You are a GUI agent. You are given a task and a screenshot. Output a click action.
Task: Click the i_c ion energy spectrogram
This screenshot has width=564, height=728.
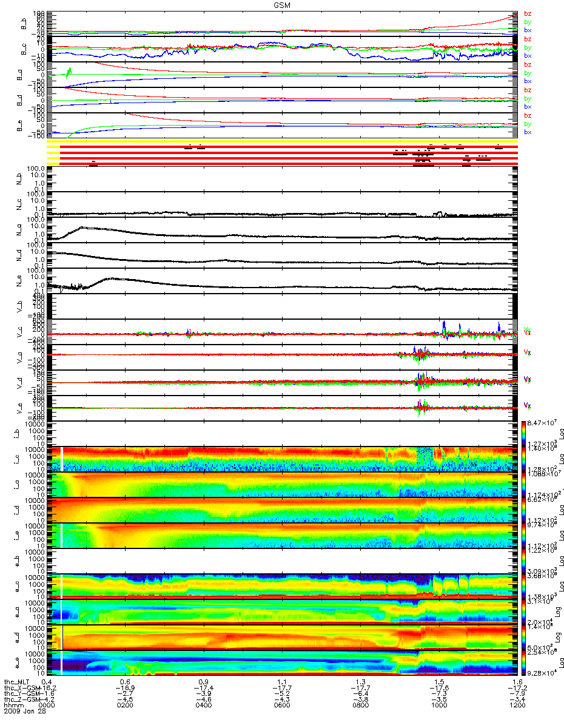tap(283, 459)
